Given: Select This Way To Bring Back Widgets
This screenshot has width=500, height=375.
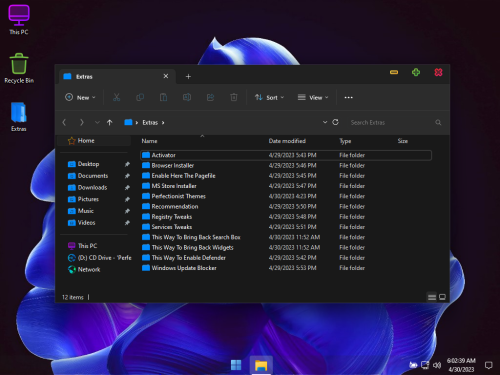Looking at the screenshot, I should tap(286, 247).
